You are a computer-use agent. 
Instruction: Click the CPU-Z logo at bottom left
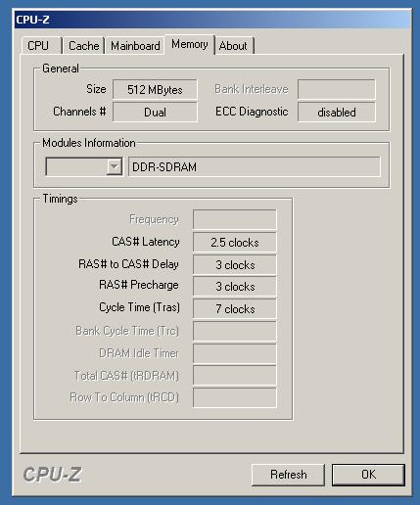tap(52, 475)
